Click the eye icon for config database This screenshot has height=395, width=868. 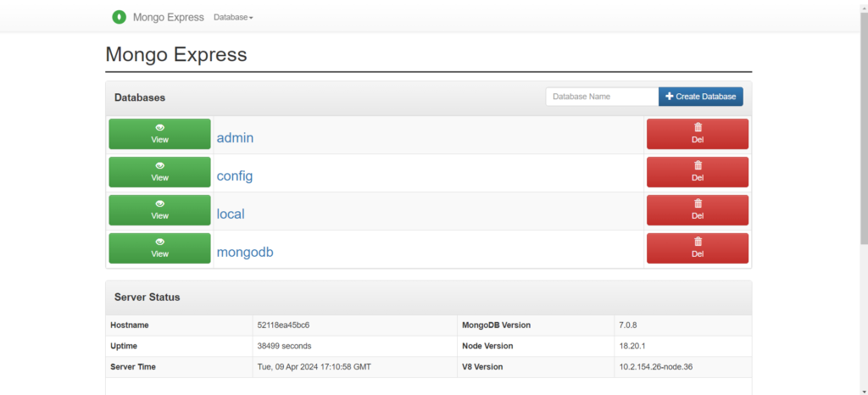coord(159,165)
